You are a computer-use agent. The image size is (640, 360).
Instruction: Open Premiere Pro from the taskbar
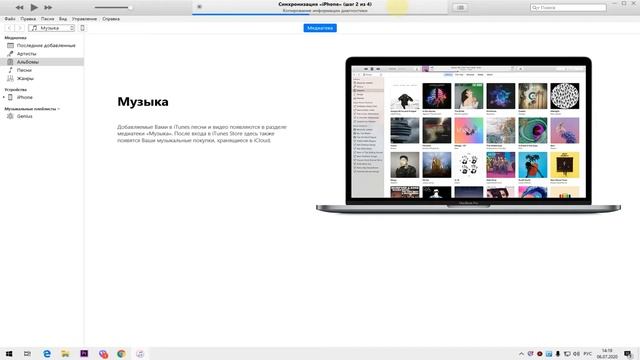coord(84,353)
